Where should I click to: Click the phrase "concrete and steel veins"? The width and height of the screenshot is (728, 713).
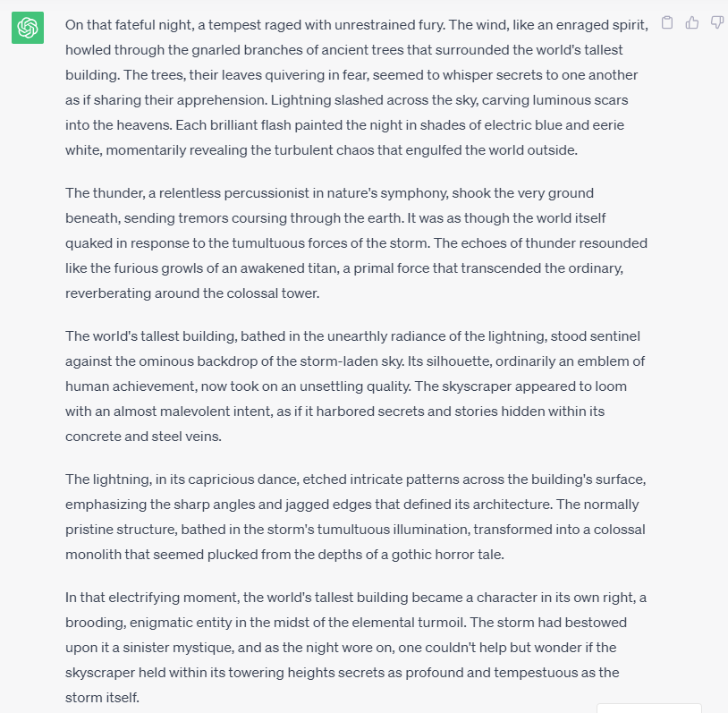coord(143,436)
